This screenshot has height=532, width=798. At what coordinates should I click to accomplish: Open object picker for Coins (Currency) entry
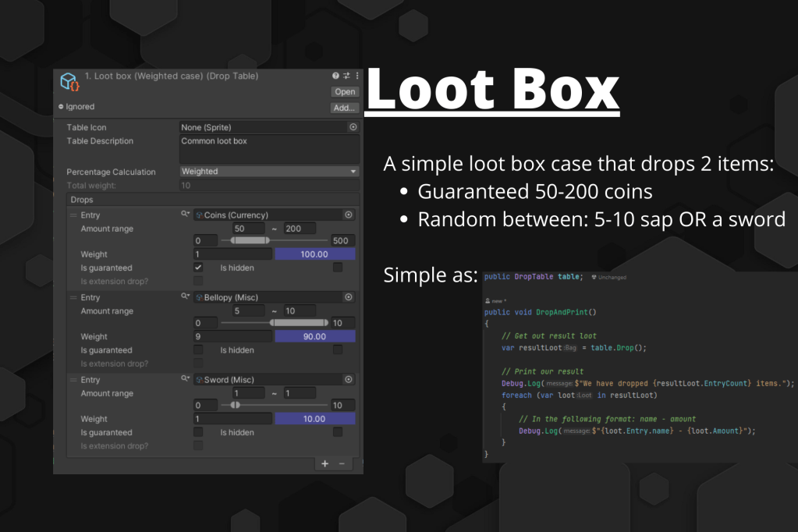(x=349, y=215)
